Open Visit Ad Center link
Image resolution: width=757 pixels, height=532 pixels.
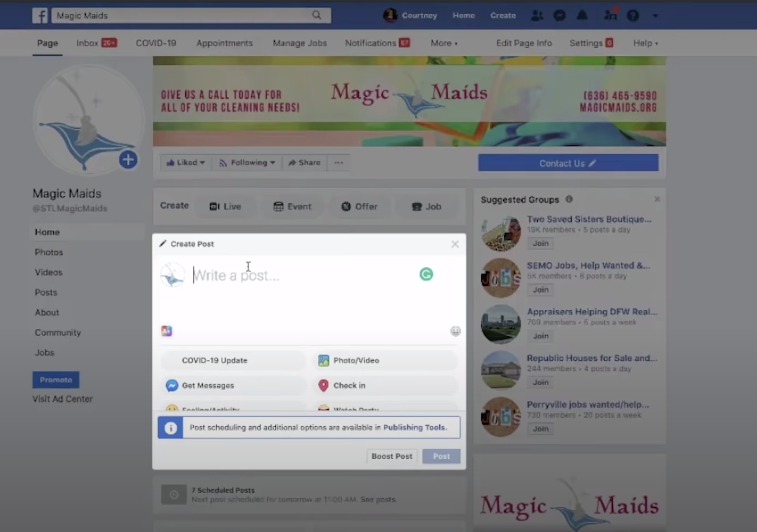click(62, 399)
